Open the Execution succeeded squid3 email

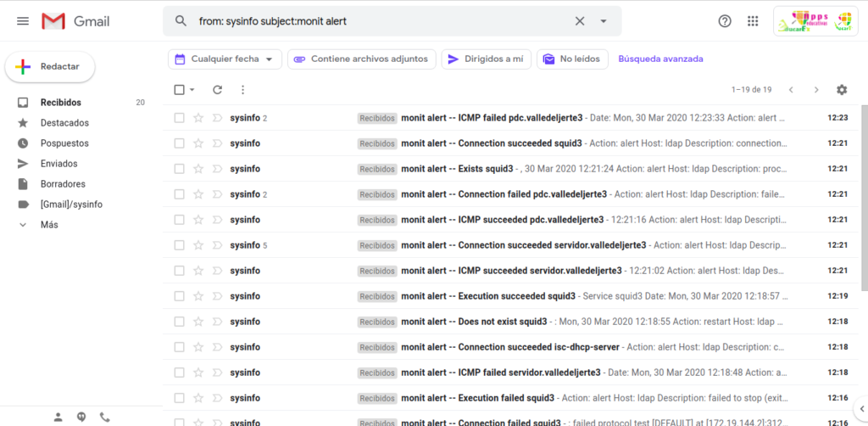[509, 296]
